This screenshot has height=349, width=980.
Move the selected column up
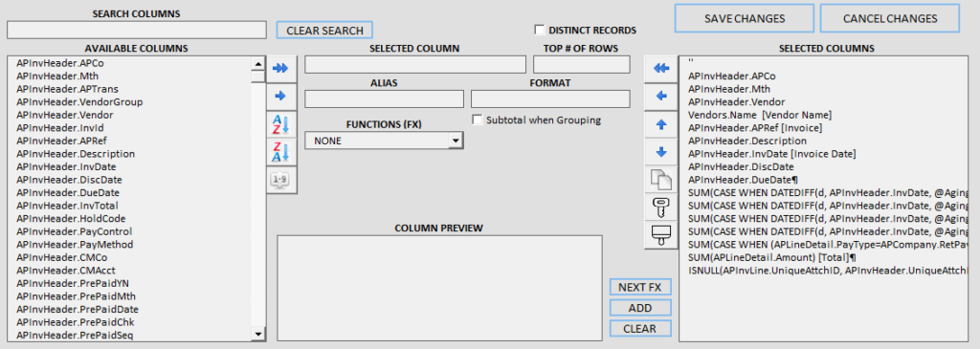660,124
